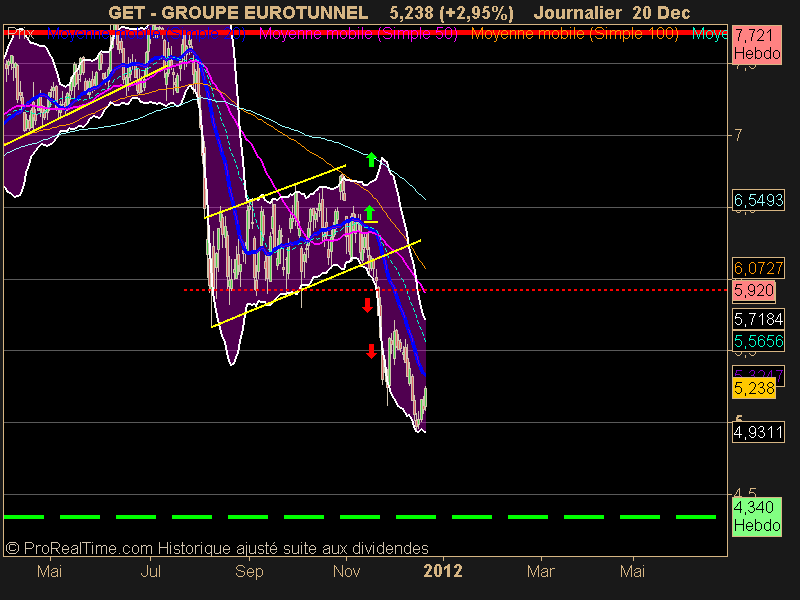Select the 5,7184 price tag
800x600 pixels.
(758, 319)
